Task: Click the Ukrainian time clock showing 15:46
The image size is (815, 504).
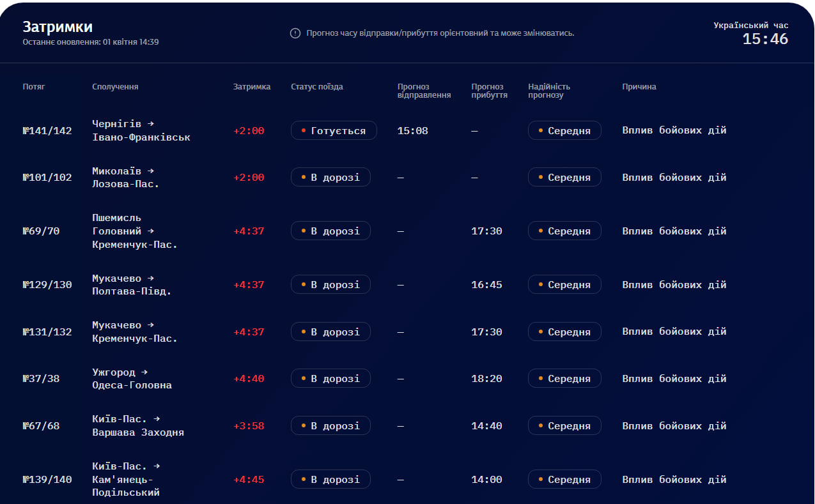Action: pos(765,39)
